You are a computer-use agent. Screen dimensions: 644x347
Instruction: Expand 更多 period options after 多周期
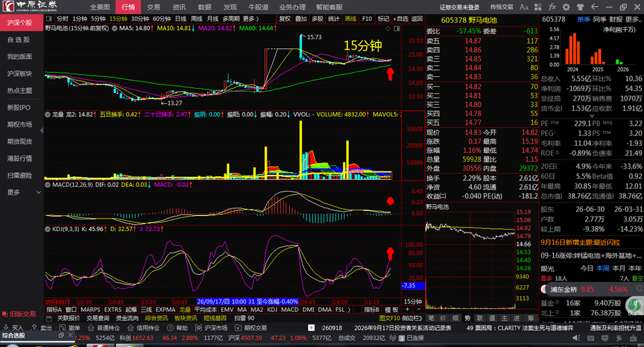pyautogui.click(x=251, y=19)
